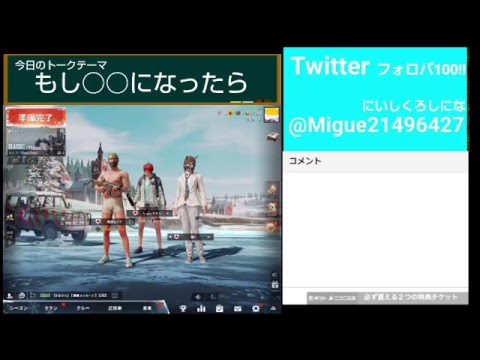
Task: Toggle the speaker voice output button
Action: point(198,296)
